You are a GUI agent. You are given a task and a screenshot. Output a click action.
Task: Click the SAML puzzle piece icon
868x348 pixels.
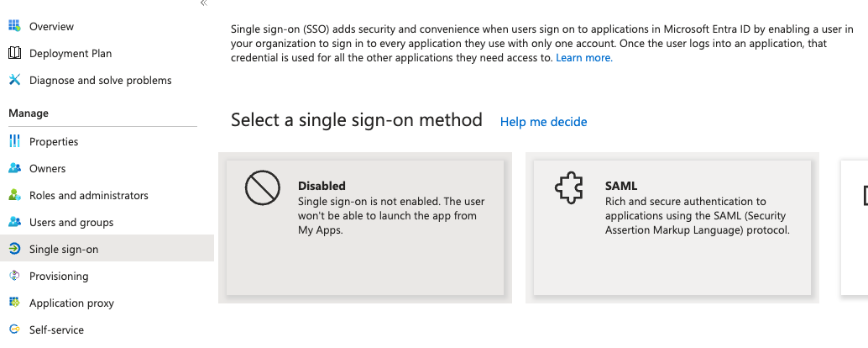point(570,187)
